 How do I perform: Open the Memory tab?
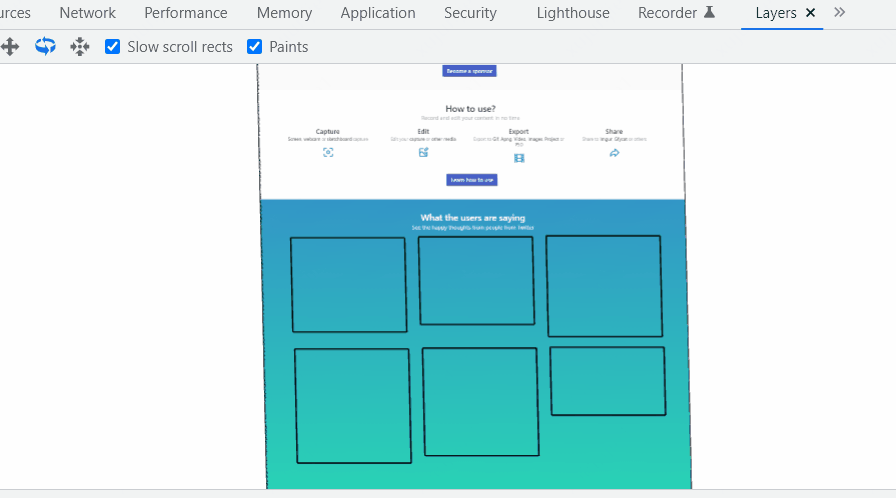pyautogui.click(x=285, y=13)
